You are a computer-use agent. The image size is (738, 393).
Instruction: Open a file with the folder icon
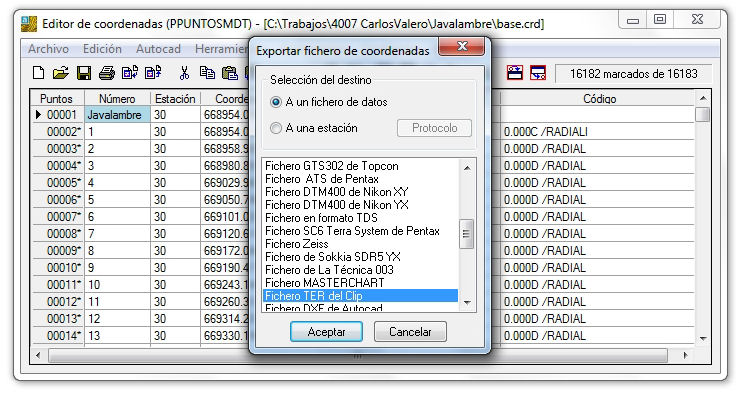[x=61, y=73]
